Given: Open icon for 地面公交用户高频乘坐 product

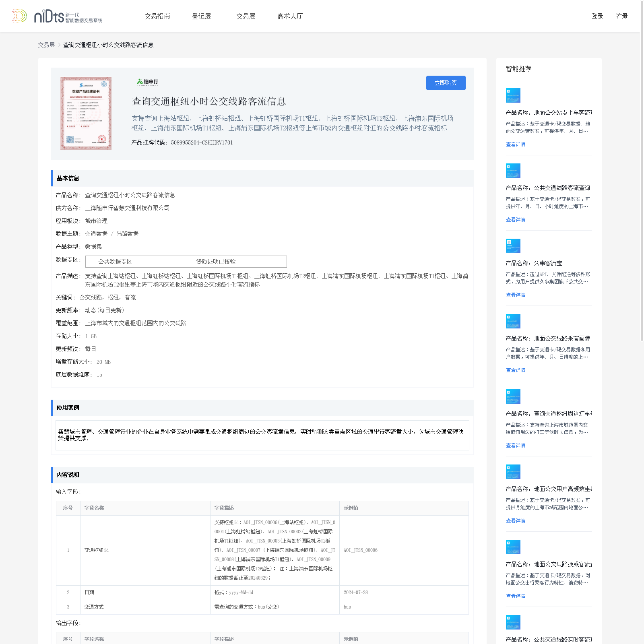Looking at the screenshot, I should (513, 472).
